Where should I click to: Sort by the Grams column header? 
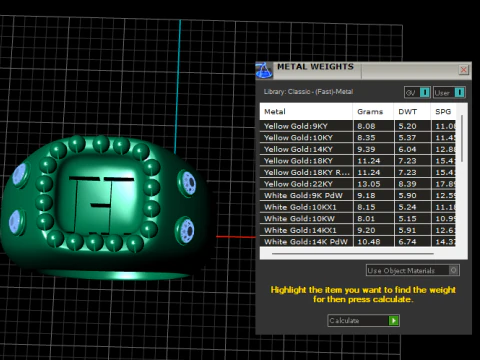[x=373, y=112]
